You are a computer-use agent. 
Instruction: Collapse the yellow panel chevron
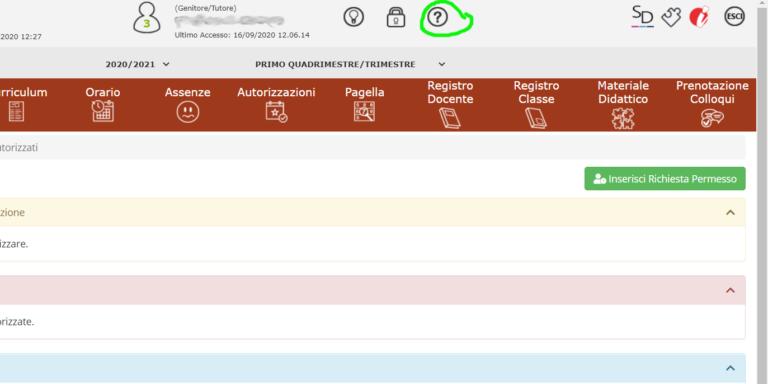pyautogui.click(x=730, y=213)
